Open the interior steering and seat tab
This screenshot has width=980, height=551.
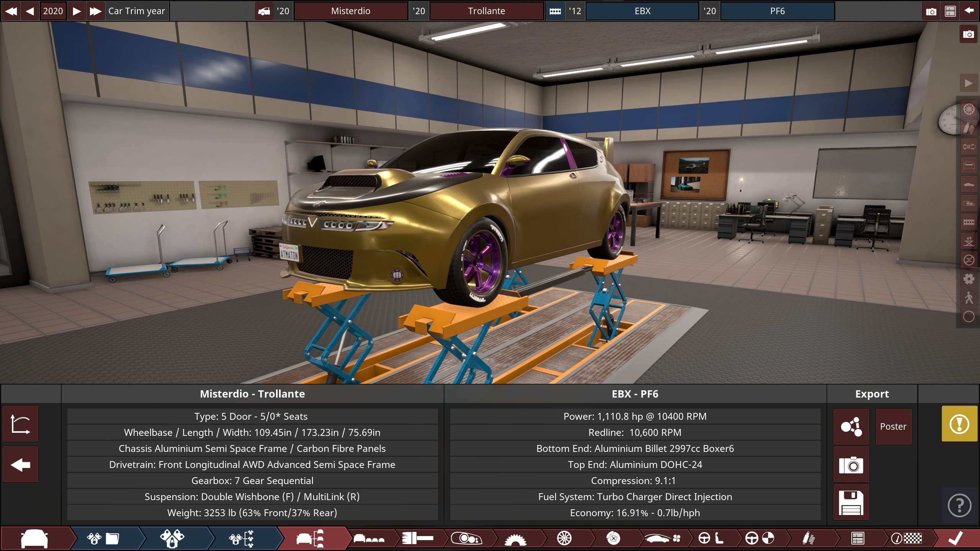point(711,539)
